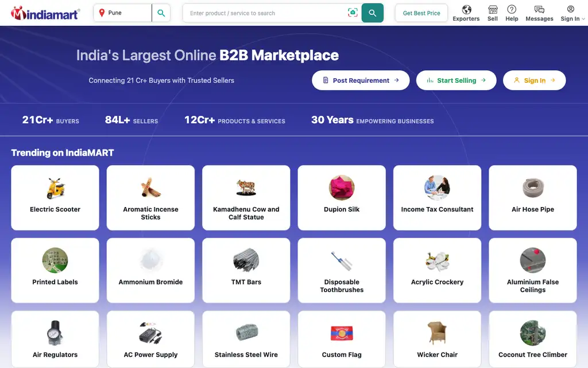
Task: Open the Ammonium Bromide card
Action: pos(151,270)
